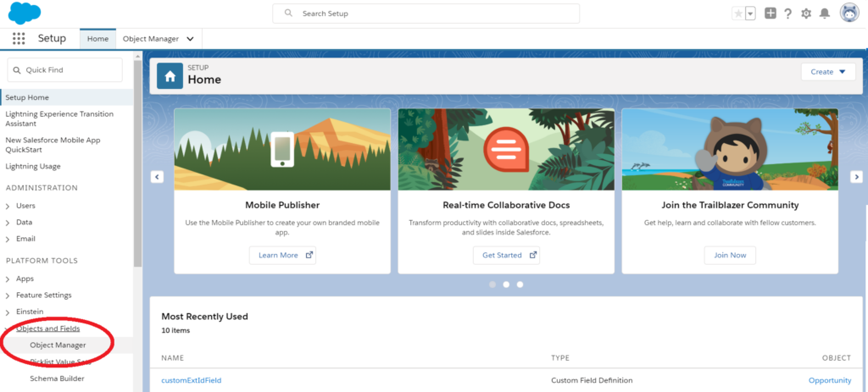
Task: Expand the Email section
Action: (8, 240)
